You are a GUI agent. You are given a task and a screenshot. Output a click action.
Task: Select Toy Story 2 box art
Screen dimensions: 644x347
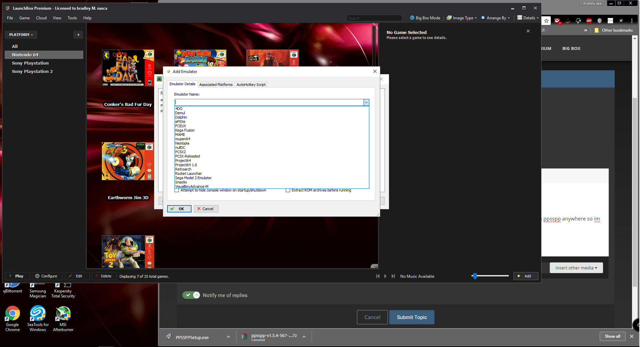(128, 252)
